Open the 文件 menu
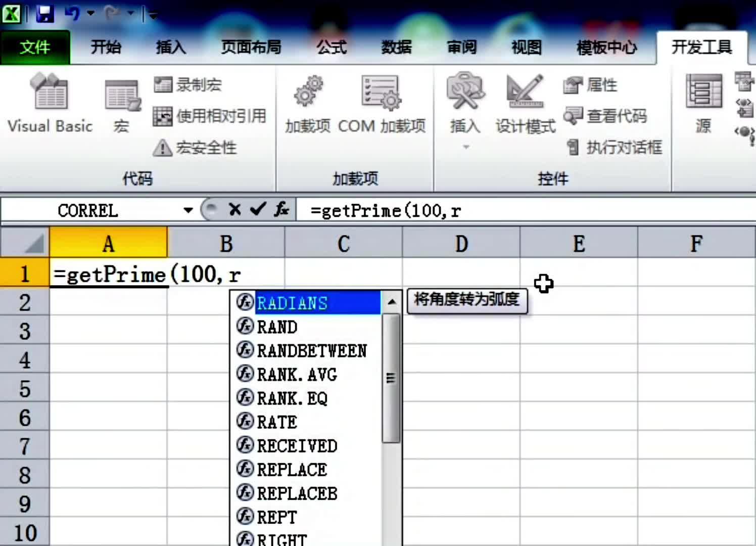756x546 pixels. [x=35, y=47]
